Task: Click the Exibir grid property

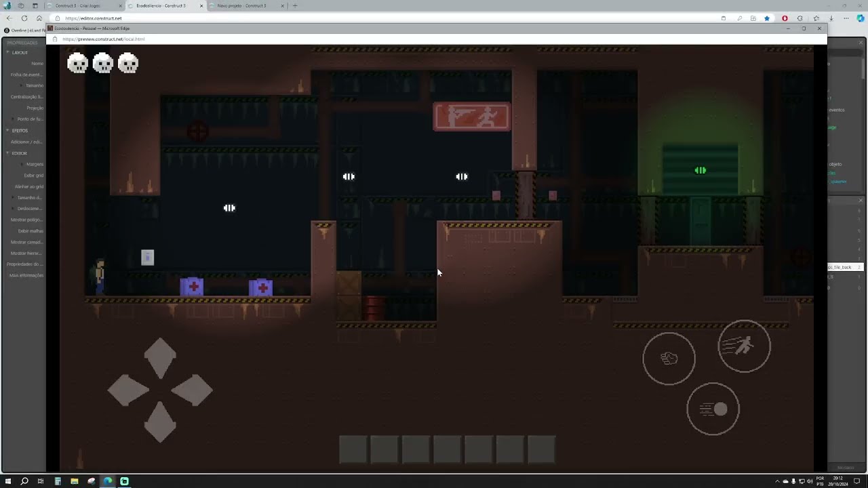Action: (x=34, y=175)
